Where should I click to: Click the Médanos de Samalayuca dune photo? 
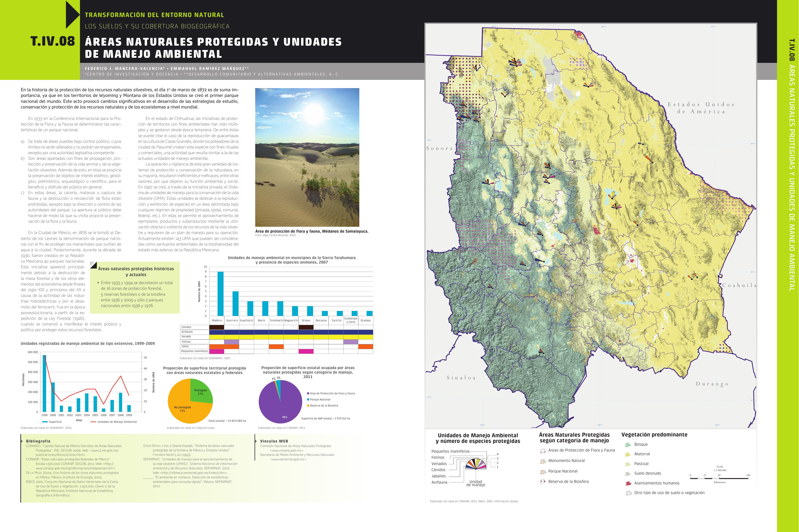[x=307, y=157]
